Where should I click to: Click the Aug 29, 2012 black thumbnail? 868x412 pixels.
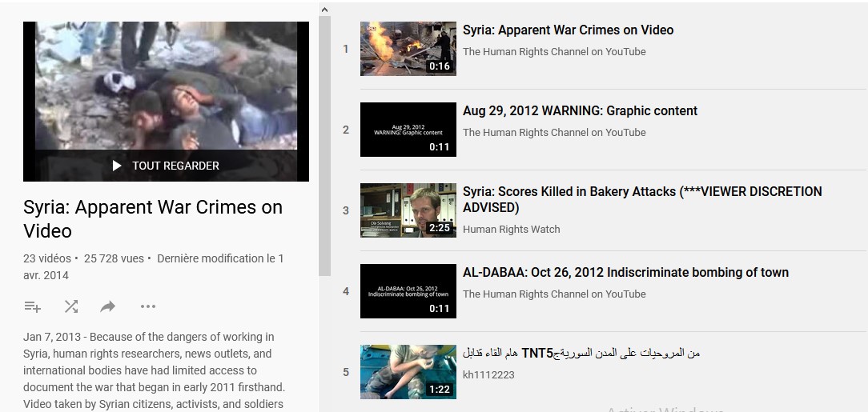click(x=408, y=130)
